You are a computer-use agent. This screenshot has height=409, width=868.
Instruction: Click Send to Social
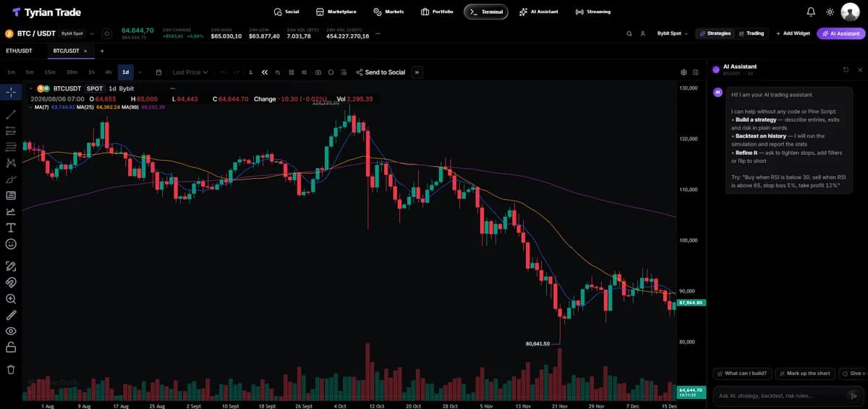[x=381, y=72]
